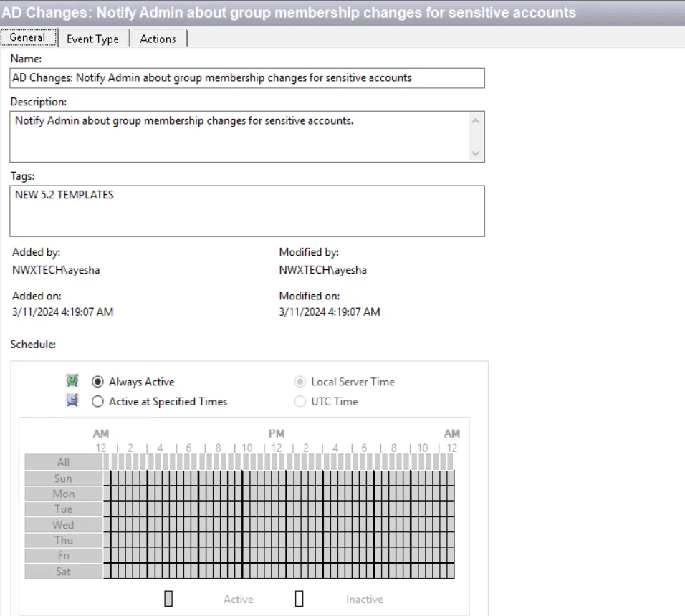Image resolution: width=685 pixels, height=616 pixels.
Task: Select Local Server Time radio button
Action: point(300,382)
